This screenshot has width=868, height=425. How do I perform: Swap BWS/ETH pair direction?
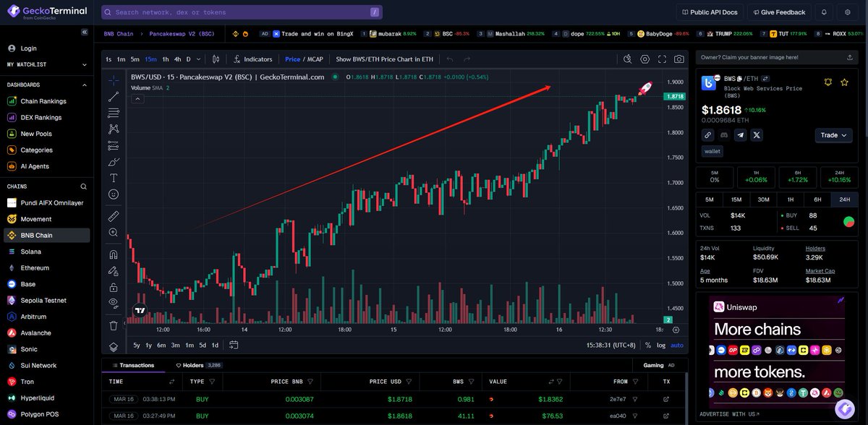click(765, 78)
